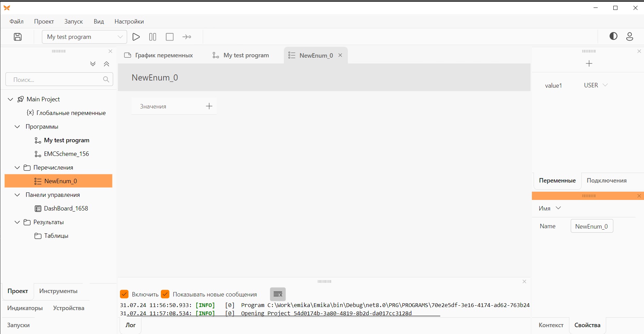This screenshot has height=334, width=644.
Task: Open the My test program selector dropdown
Action: click(x=84, y=37)
